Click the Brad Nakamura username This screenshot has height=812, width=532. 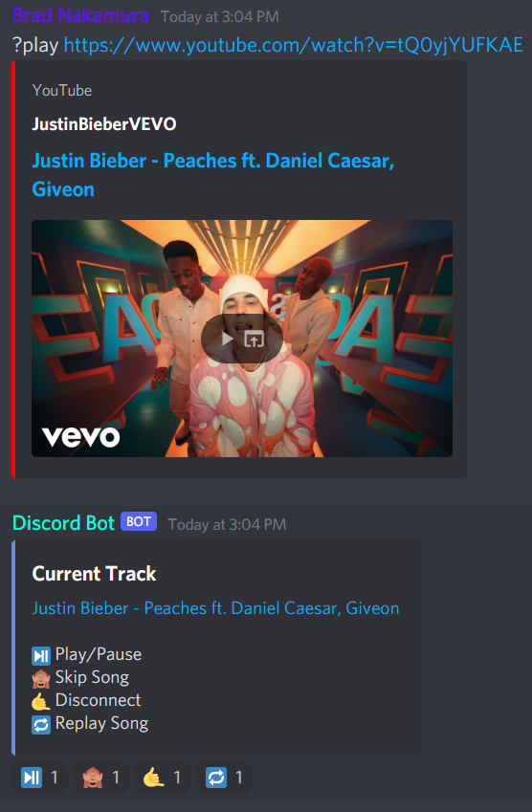[x=80, y=15]
